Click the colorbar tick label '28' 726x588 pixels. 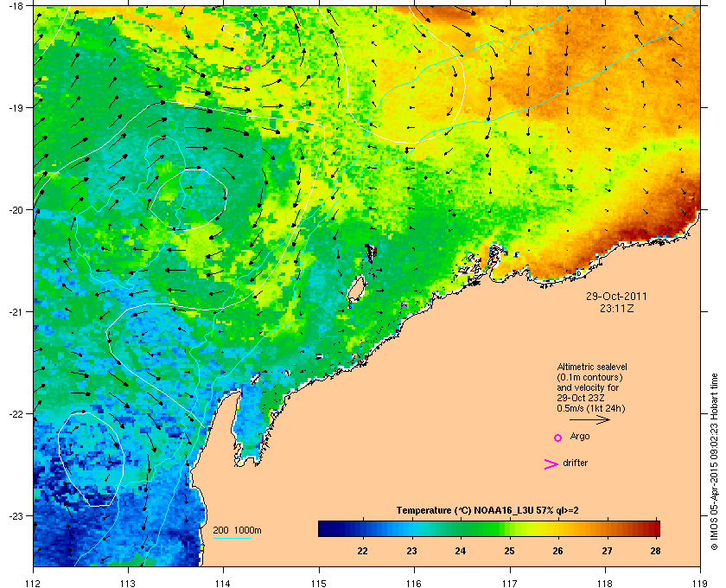click(655, 551)
